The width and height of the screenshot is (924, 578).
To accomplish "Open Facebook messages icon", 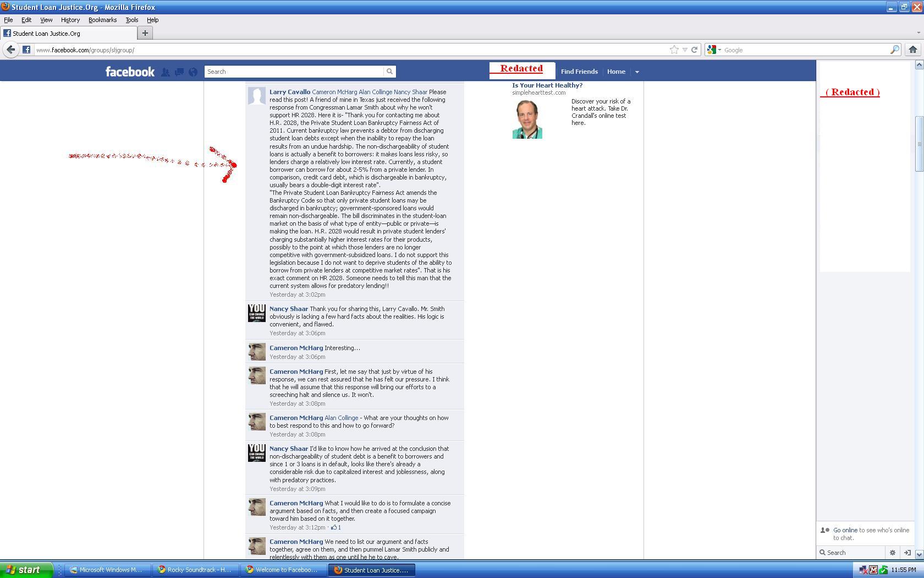I will tap(179, 72).
